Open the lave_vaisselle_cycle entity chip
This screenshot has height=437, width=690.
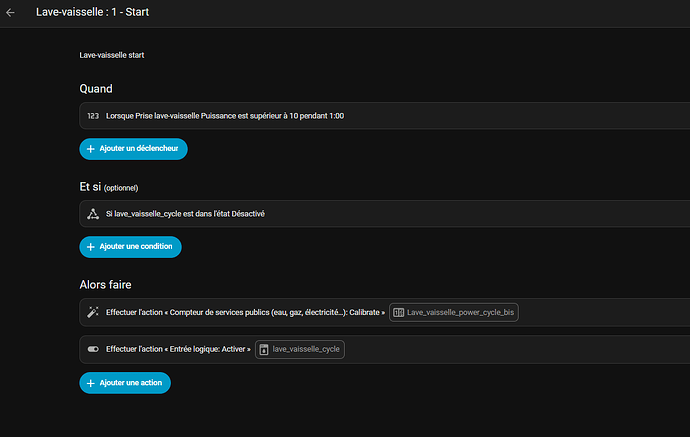point(300,349)
